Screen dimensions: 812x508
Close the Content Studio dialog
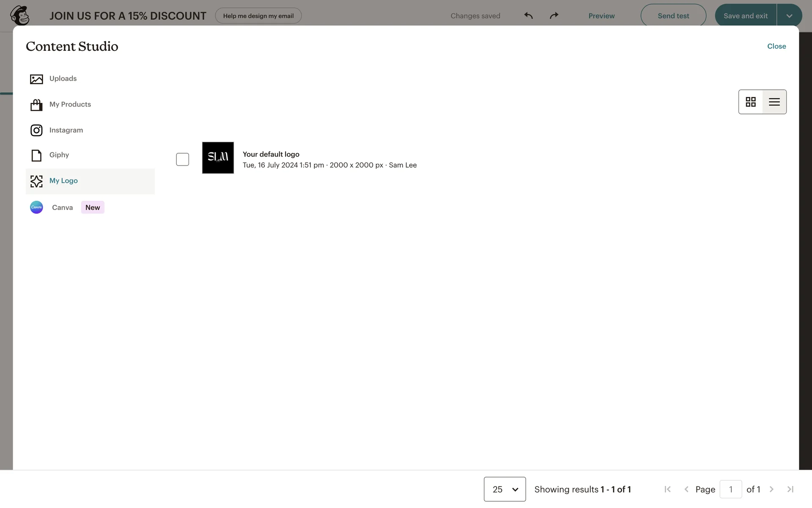pos(776,46)
